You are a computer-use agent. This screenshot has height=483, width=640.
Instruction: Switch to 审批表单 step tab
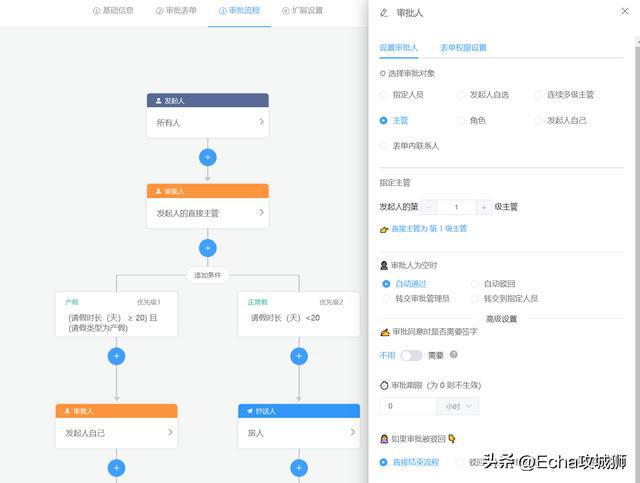pyautogui.click(x=176, y=11)
